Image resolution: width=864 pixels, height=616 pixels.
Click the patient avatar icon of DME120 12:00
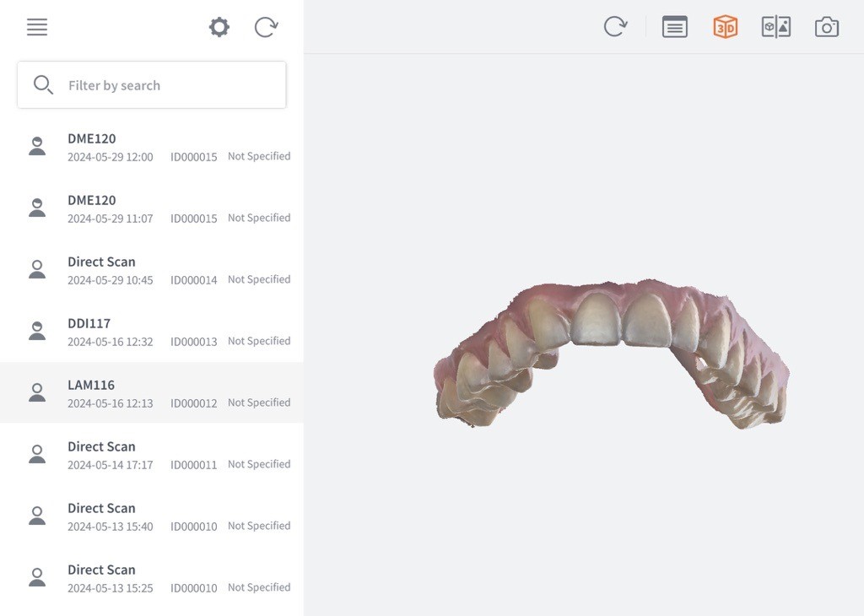(x=37, y=146)
